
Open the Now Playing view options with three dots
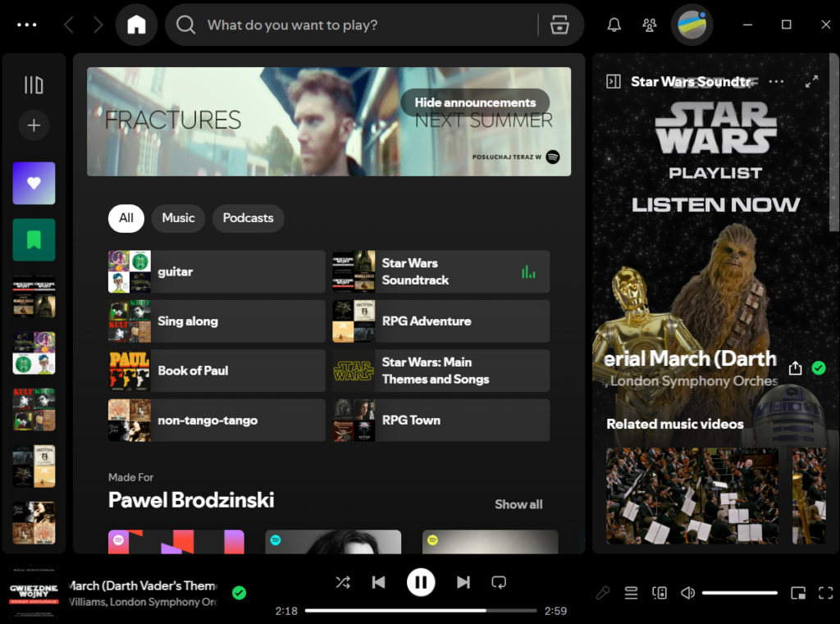tap(774, 81)
